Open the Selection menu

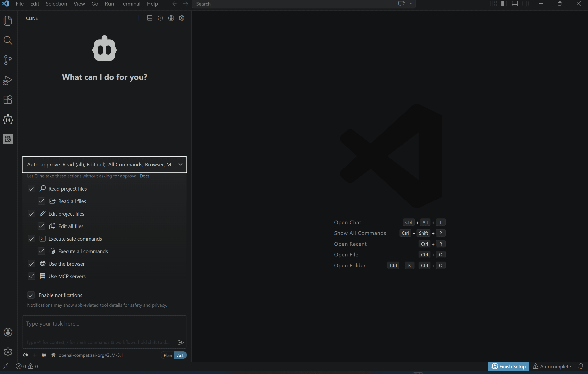(x=56, y=4)
